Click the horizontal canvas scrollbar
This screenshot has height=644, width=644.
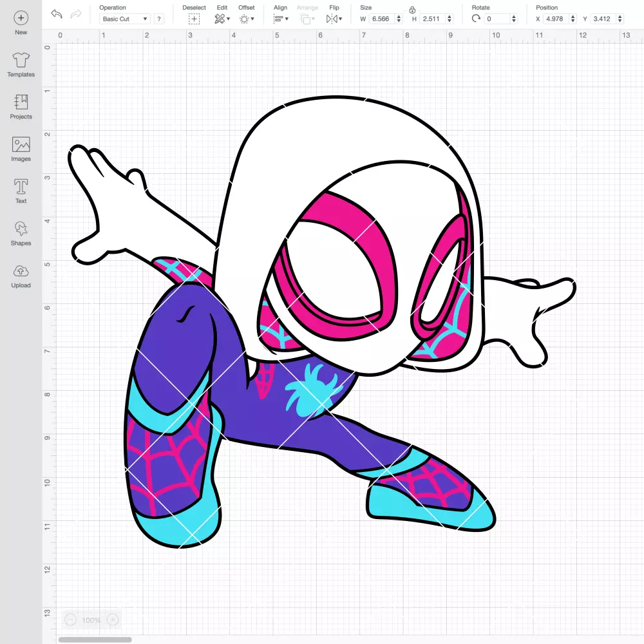(x=95, y=639)
